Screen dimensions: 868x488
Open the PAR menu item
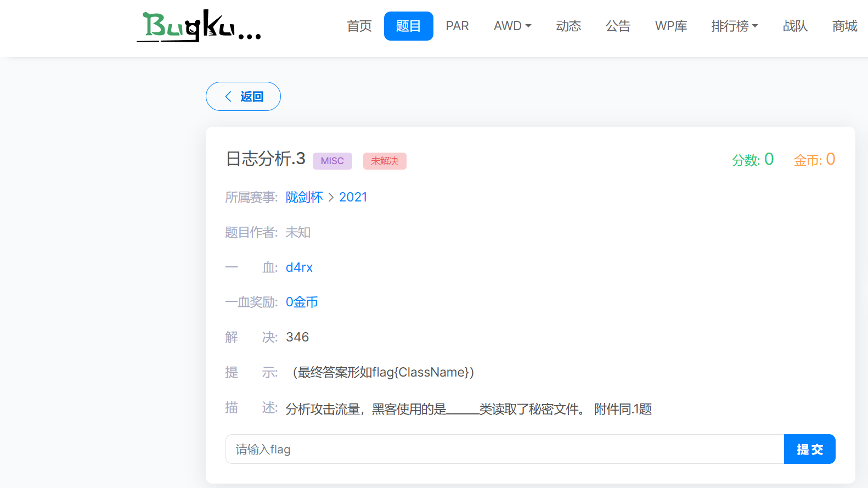tap(457, 26)
